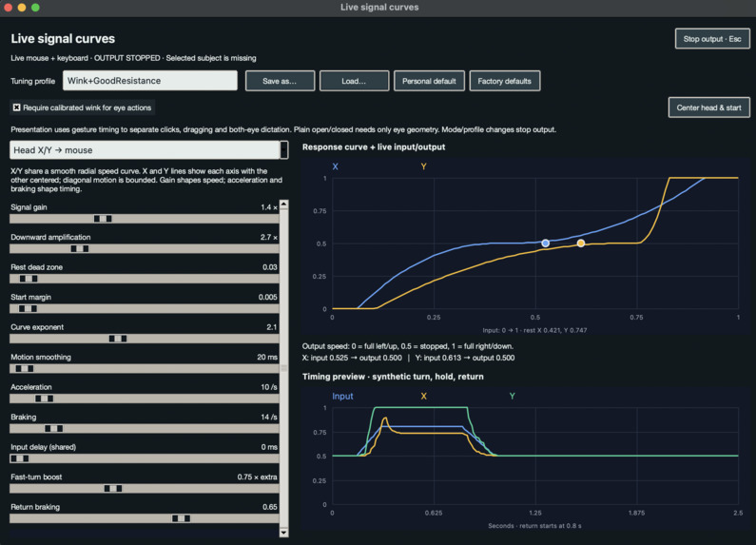The width and height of the screenshot is (756, 545).
Task: Click the X legend in Timing preview
Action: tap(424, 396)
